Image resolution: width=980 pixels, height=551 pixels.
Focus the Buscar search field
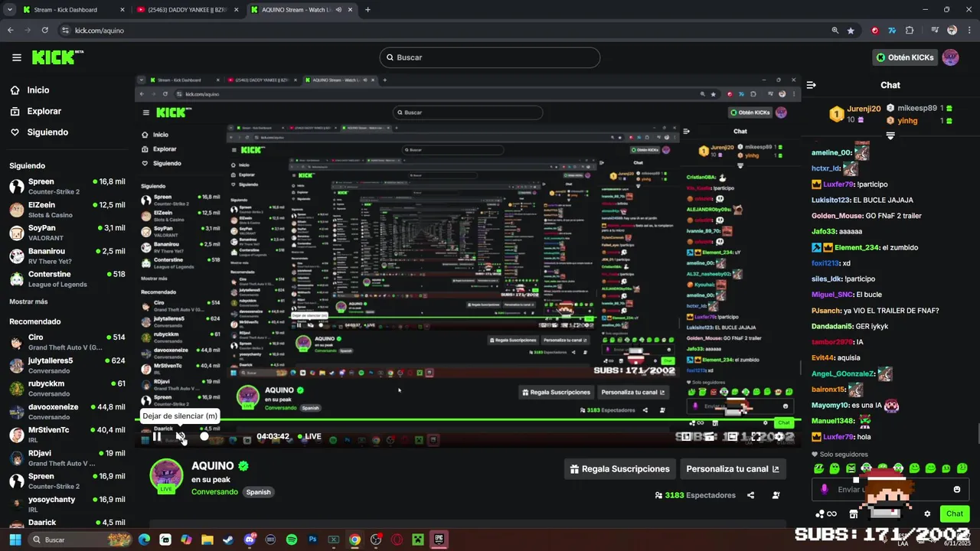490,57
